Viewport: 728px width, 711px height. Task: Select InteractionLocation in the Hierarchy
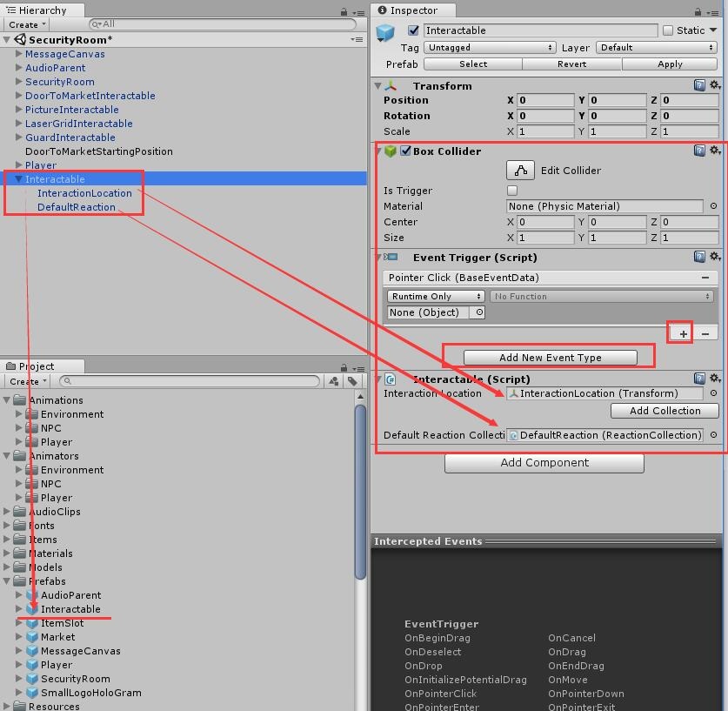(x=84, y=192)
